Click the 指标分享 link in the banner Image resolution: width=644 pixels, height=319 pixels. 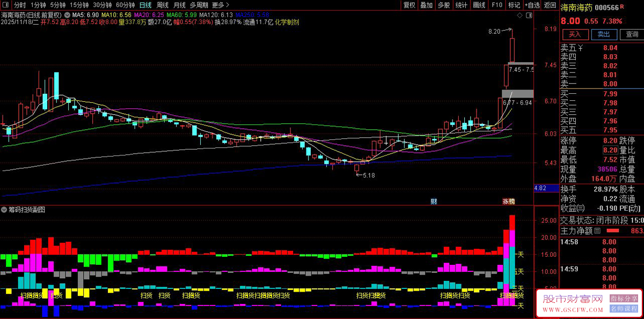pyautogui.click(x=624, y=299)
